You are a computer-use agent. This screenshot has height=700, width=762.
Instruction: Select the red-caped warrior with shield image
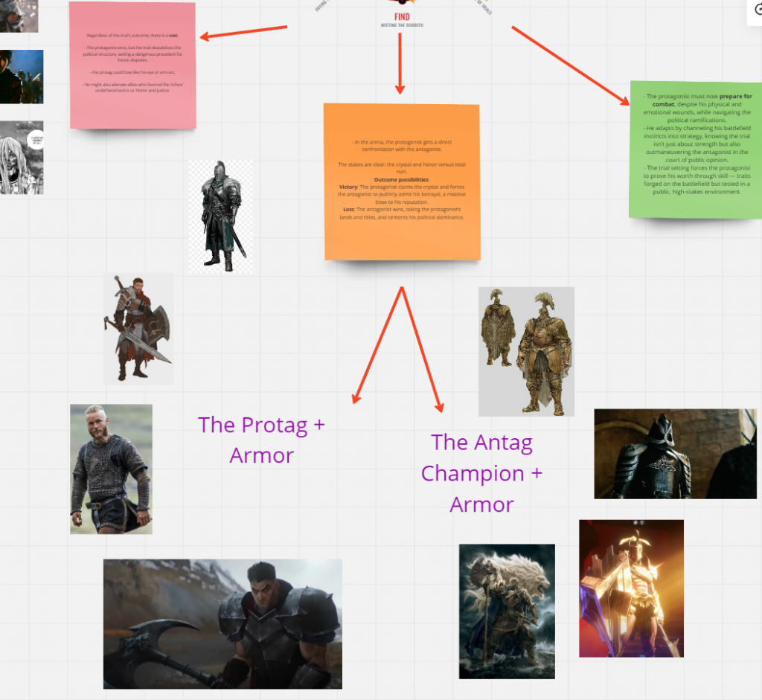138,329
